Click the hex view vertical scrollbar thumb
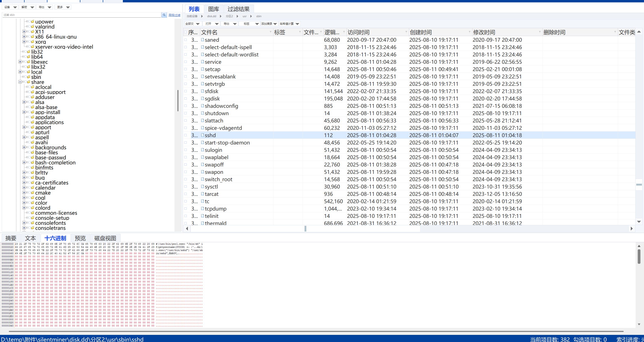 point(639,256)
